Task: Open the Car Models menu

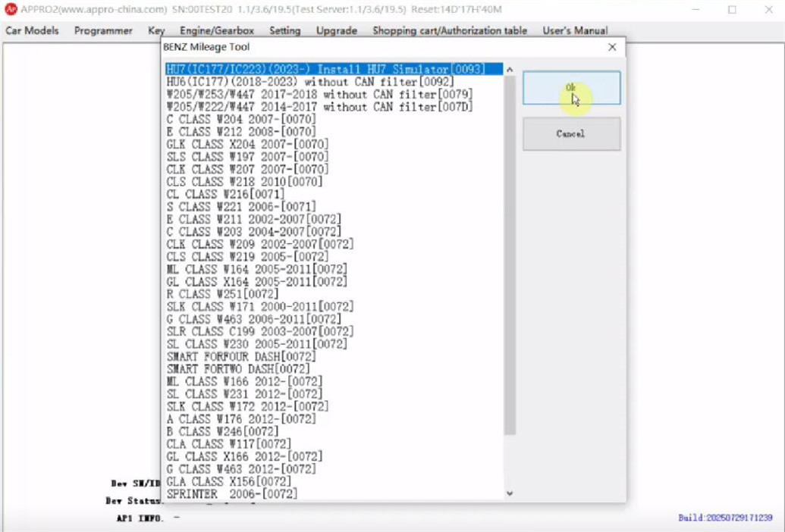Action: [x=32, y=30]
